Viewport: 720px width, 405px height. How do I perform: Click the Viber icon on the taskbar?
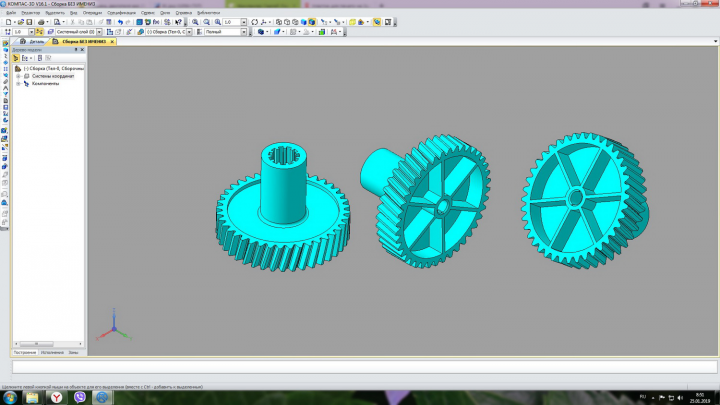[79, 397]
